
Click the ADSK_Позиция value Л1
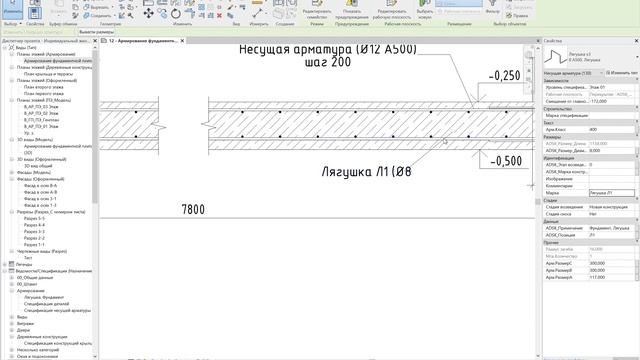pos(612,235)
